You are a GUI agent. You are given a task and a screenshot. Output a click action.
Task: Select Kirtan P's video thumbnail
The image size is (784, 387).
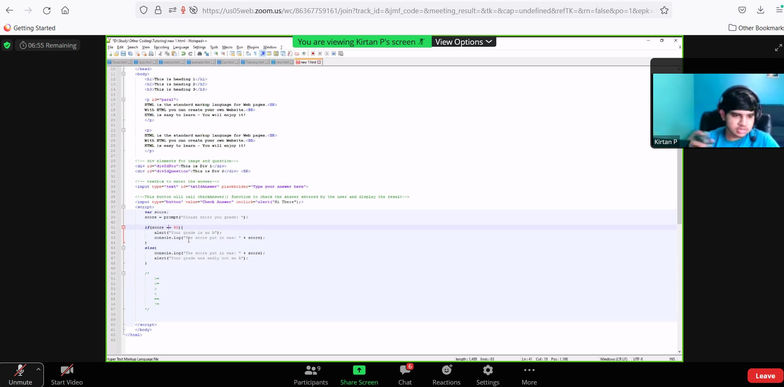click(x=716, y=110)
